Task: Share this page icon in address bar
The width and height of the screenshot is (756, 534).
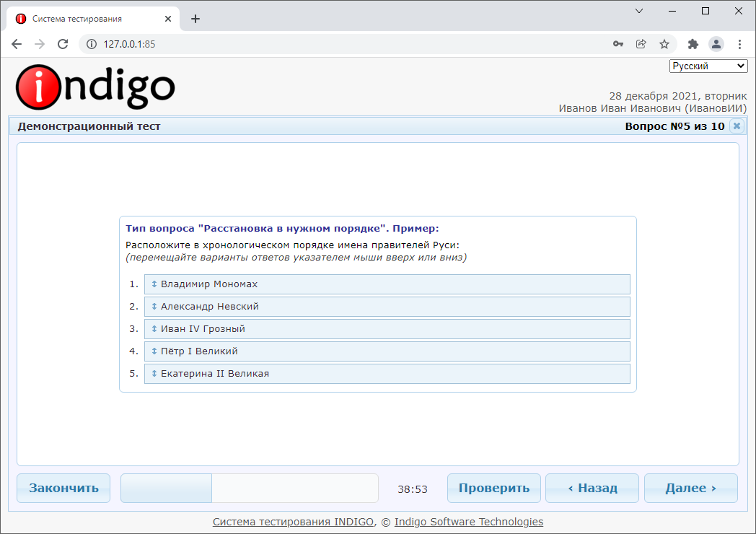Action: [641, 44]
